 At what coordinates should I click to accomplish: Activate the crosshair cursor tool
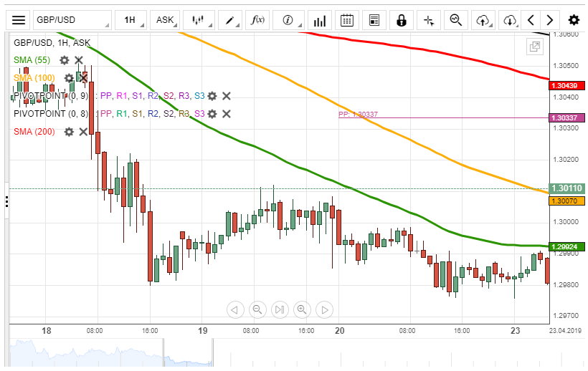pos(429,20)
